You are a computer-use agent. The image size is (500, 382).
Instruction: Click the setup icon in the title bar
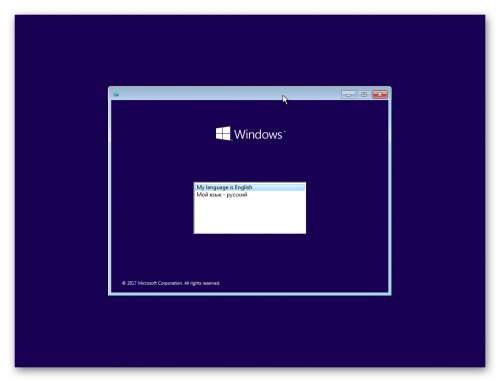pos(116,94)
